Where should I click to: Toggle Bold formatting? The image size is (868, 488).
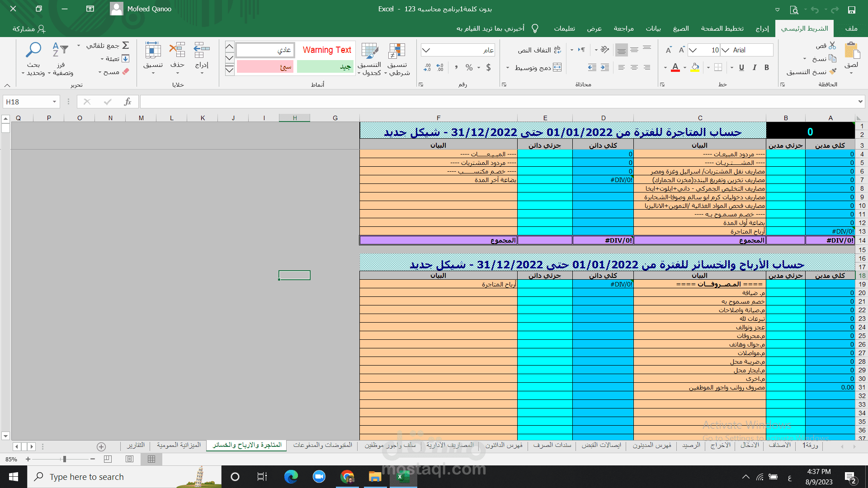tap(767, 68)
